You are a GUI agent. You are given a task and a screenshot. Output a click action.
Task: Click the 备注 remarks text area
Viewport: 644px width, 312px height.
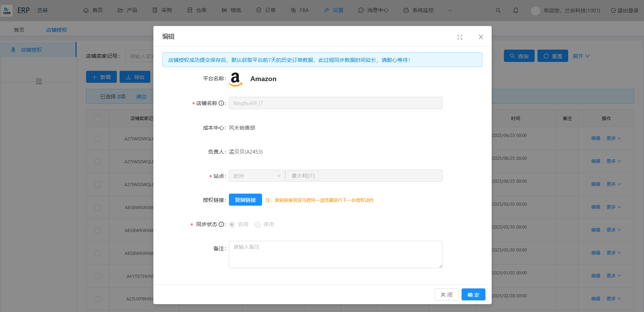point(335,254)
